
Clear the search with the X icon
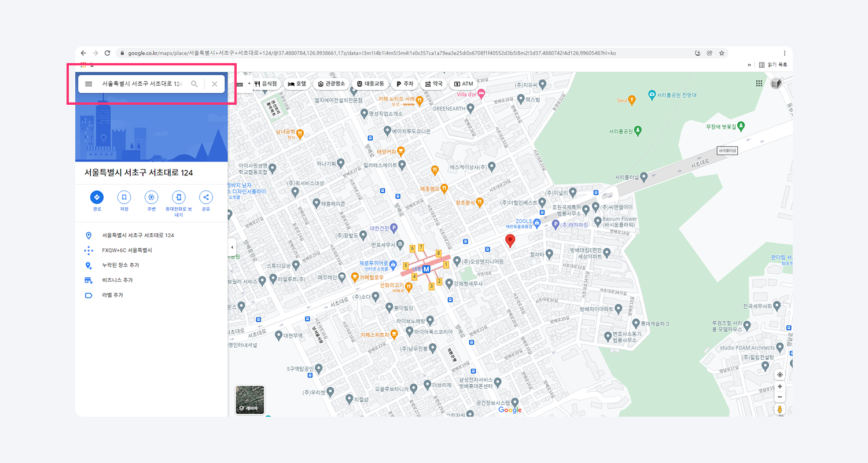click(x=215, y=84)
